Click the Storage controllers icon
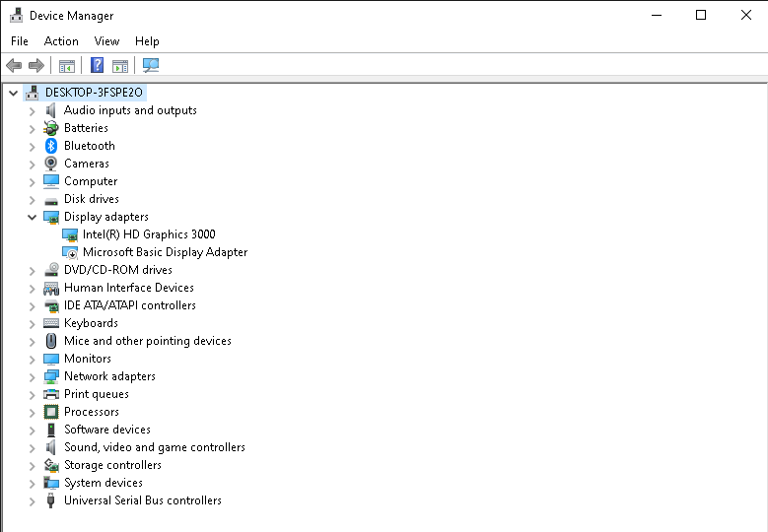Screen dimensions: 768x532 (51, 465)
